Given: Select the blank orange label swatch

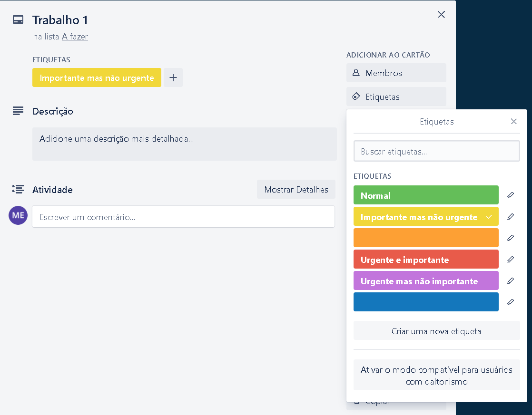Looking at the screenshot, I should click(425, 238).
